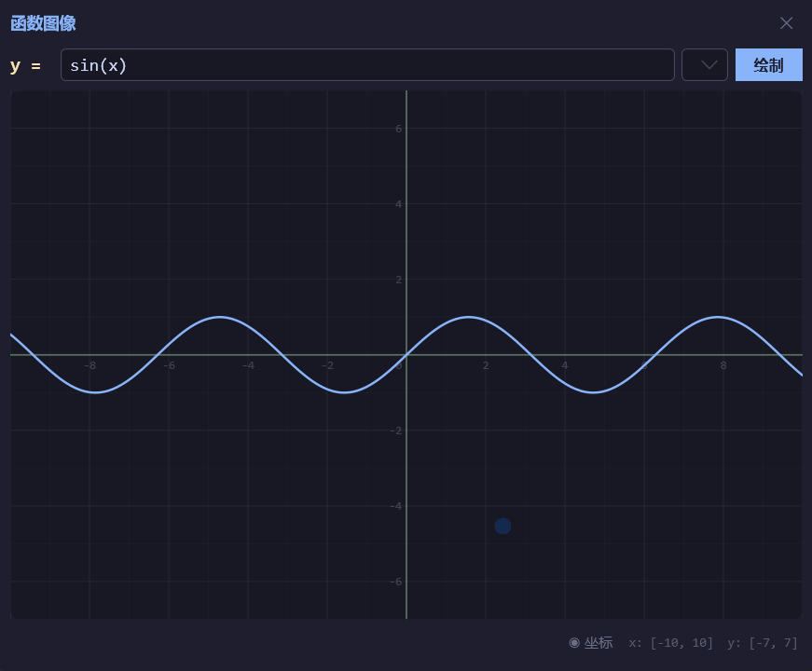Click the x range [-10, 10] text
This screenshot has width=812, height=671.
point(670,643)
